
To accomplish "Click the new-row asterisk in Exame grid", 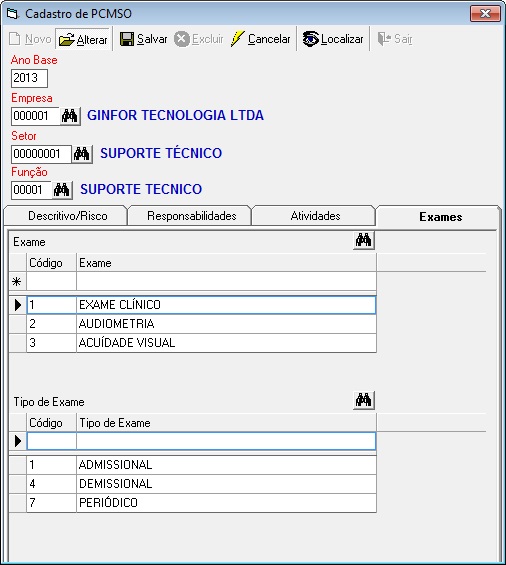I will [17, 281].
